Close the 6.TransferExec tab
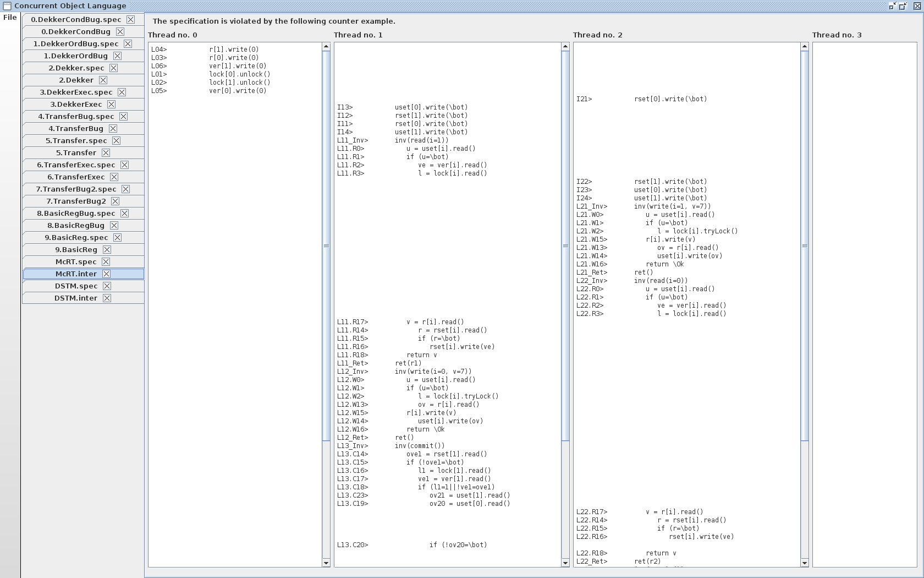Image resolution: width=924 pixels, height=578 pixels. (114, 177)
